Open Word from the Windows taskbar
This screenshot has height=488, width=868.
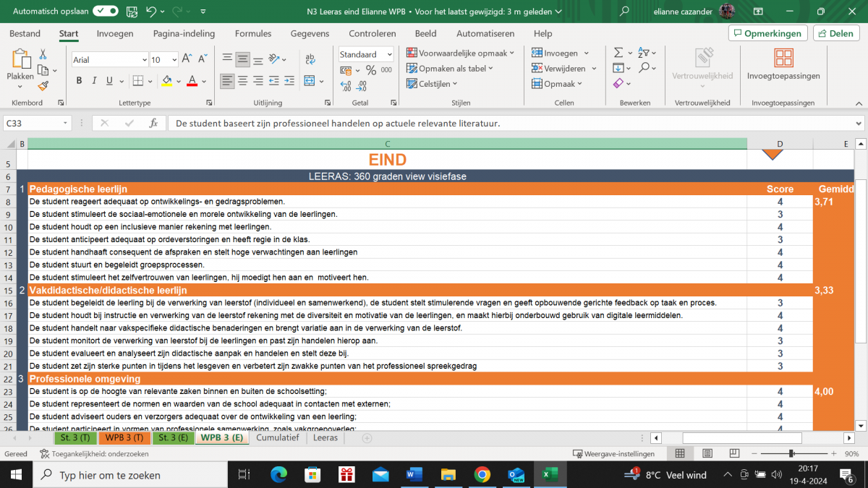(x=414, y=475)
